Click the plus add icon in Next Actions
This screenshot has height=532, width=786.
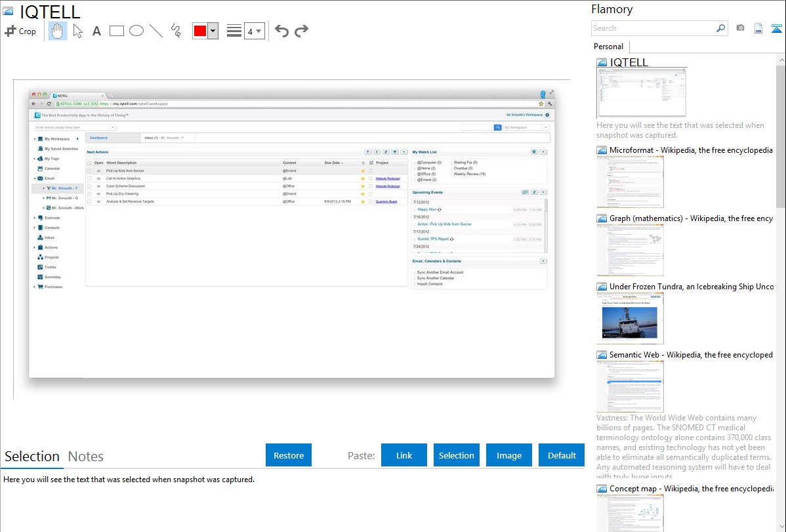(x=367, y=152)
